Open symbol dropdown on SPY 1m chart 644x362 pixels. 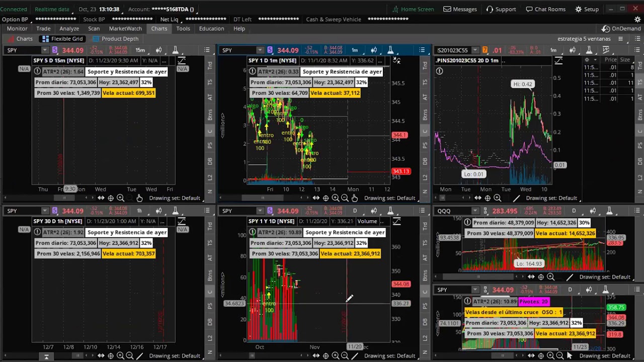[x=260, y=50]
